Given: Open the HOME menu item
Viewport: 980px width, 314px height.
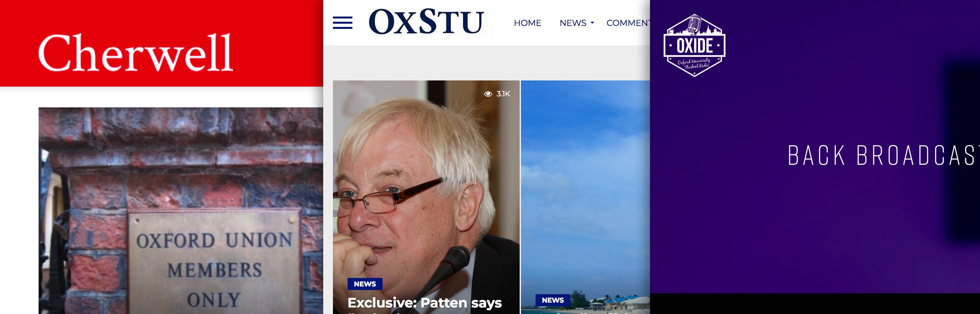Looking at the screenshot, I should 527,23.
